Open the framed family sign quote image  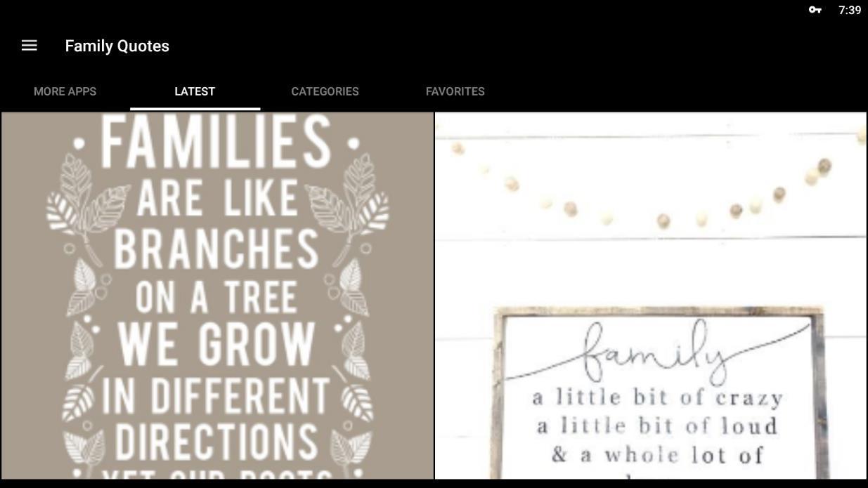coord(651,296)
